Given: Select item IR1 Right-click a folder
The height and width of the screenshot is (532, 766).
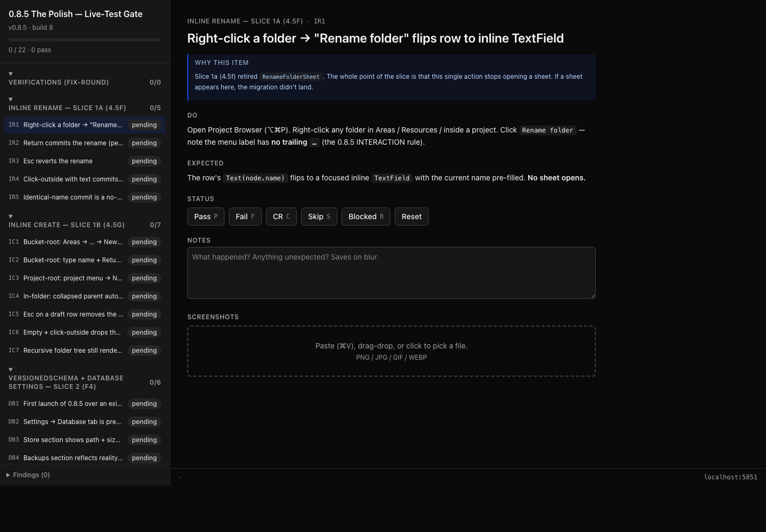Looking at the screenshot, I should coord(85,125).
